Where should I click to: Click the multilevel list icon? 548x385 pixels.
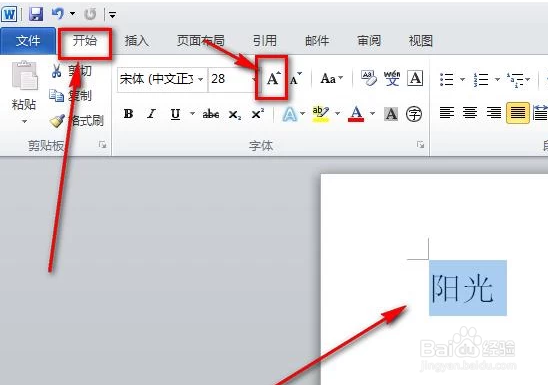(x=515, y=80)
